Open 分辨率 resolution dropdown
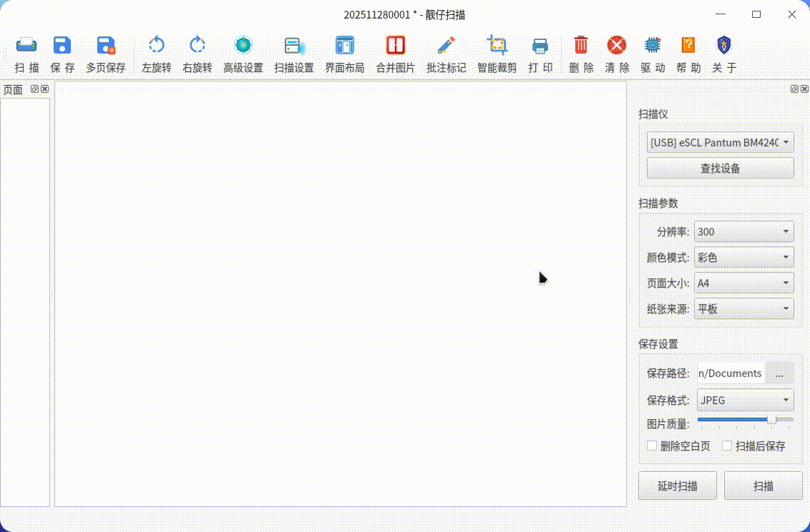The width and height of the screenshot is (810, 532). pos(744,232)
